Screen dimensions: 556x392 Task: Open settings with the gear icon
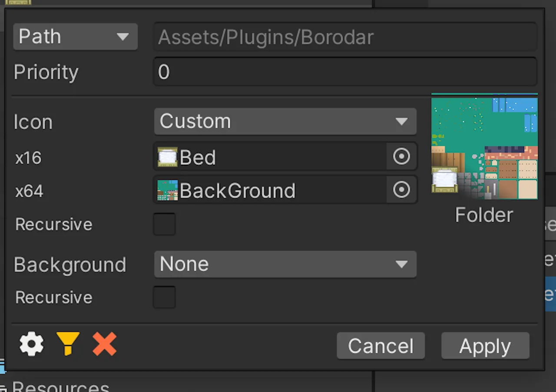(32, 345)
